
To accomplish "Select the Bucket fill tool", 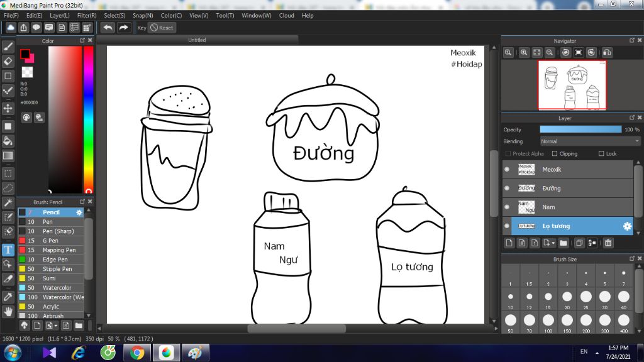I will pos(8,141).
